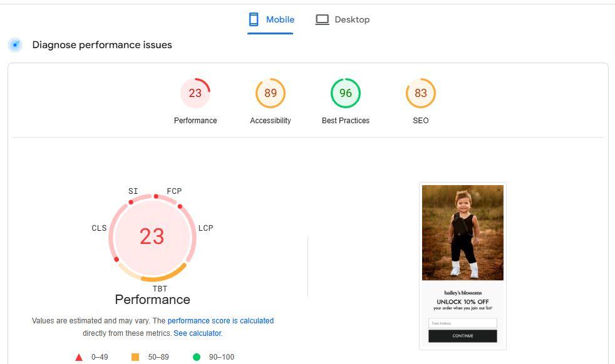Click the CLS label on the gauge

click(99, 228)
